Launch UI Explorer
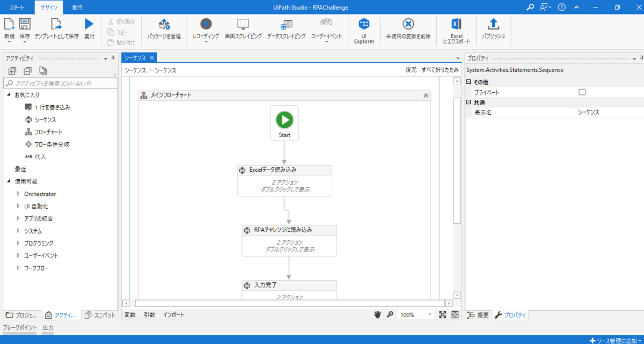The height and width of the screenshot is (344, 644). pyautogui.click(x=364, y=30)
